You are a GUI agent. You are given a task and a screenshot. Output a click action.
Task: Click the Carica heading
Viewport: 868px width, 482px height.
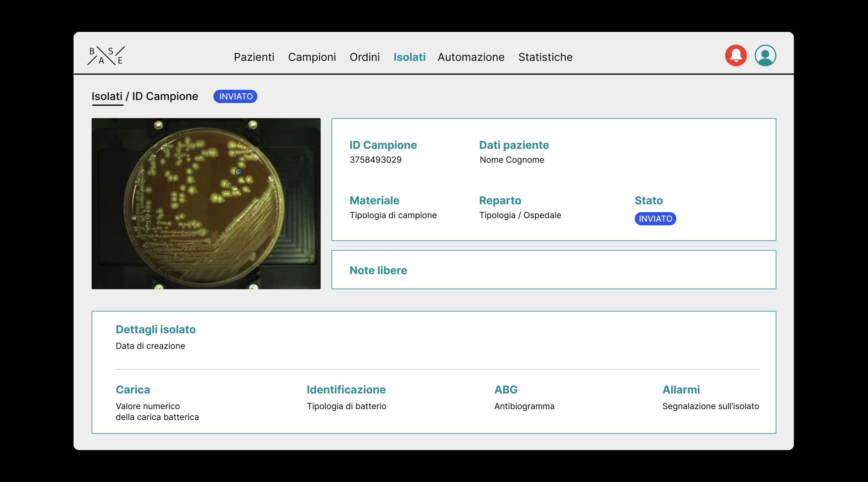[x=133, y=390]
